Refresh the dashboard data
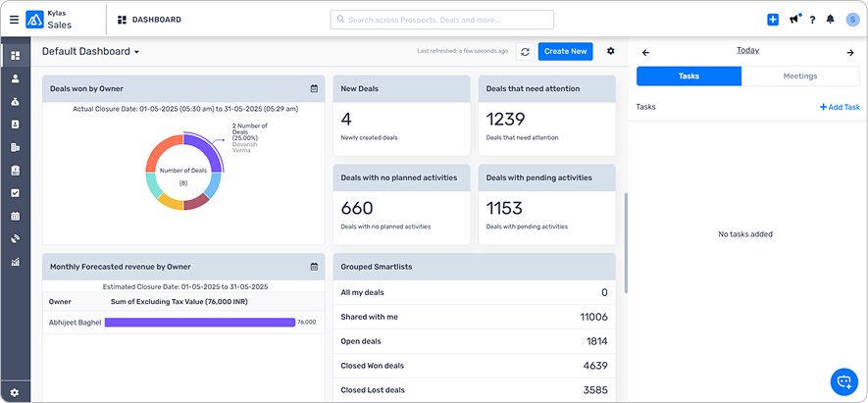The image size is (868, 403). pos(525,51)
